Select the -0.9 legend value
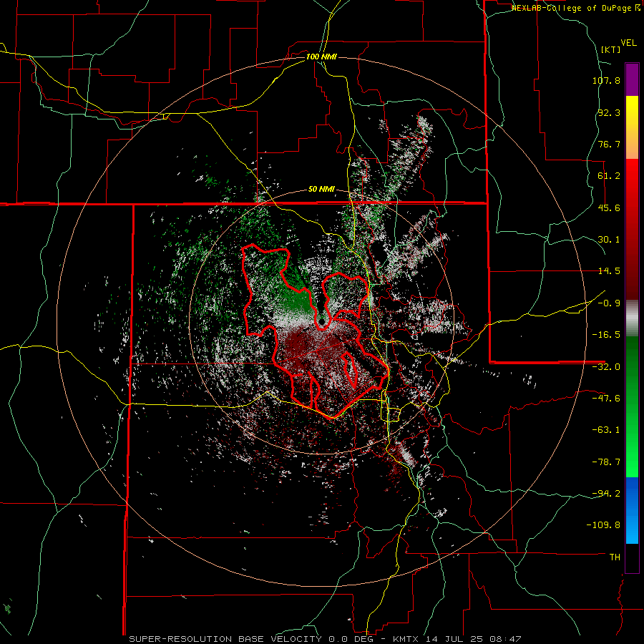This screenshot has width=644, height=644. (609, 303)
